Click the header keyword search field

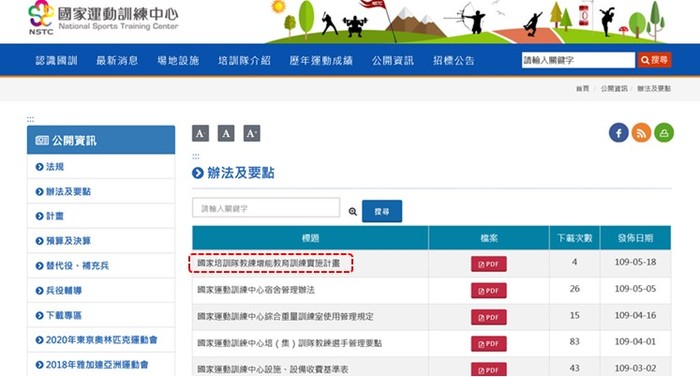578,60
